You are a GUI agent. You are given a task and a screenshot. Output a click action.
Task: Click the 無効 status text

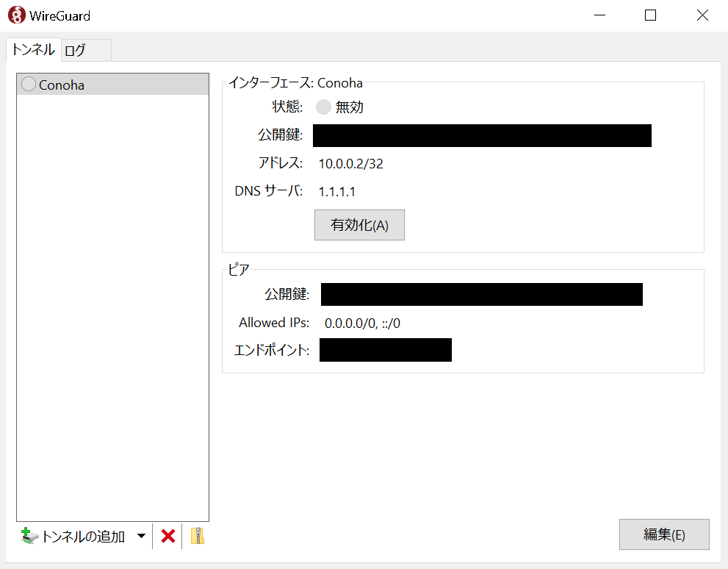pyautogui.click(x=349, y=107)
